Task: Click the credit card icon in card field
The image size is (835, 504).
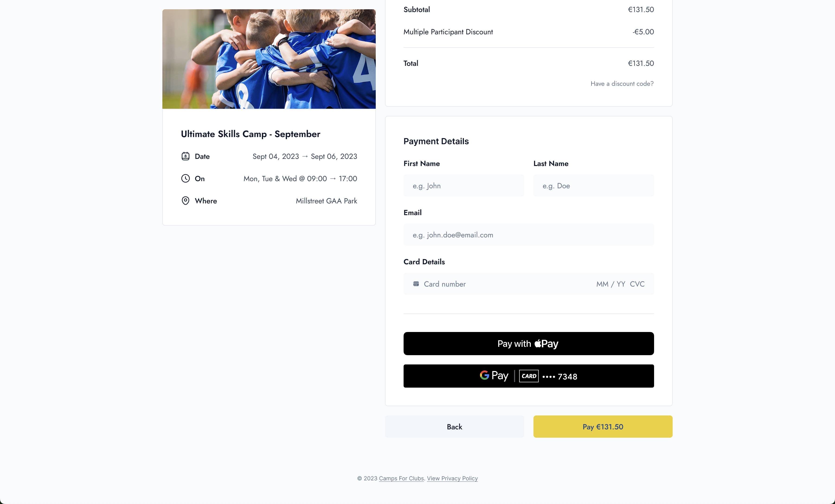Action: (416, 284)
